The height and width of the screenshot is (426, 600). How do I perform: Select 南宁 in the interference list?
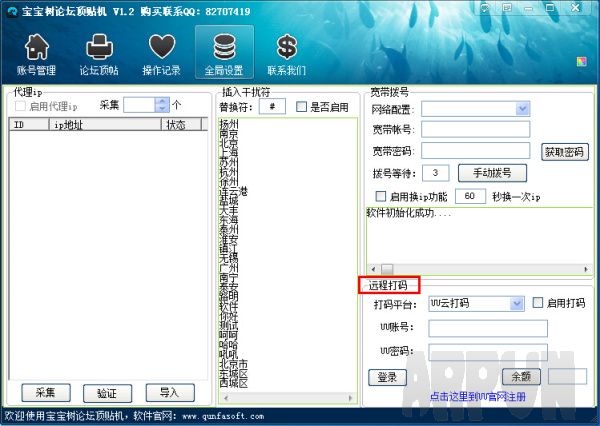pyautogui.click(x=229, y=277)
